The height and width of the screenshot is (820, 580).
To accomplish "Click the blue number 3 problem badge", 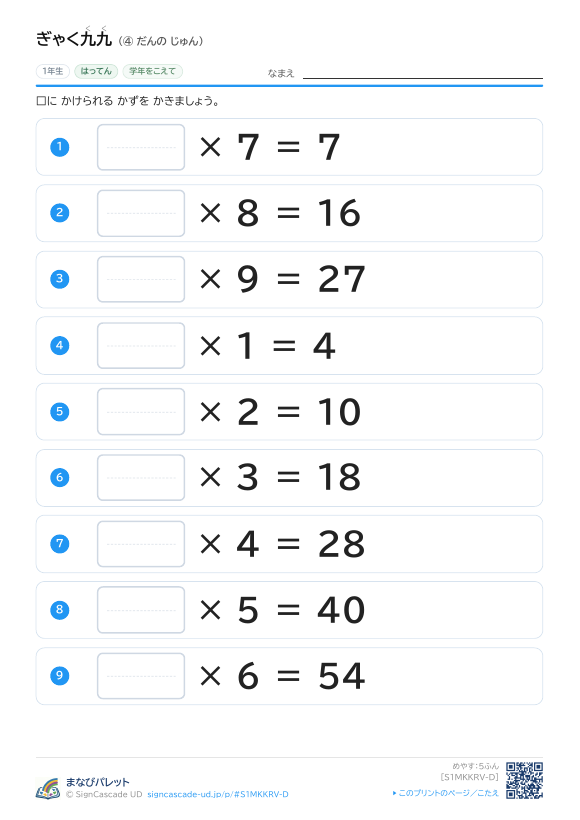I will click(60, 279).
